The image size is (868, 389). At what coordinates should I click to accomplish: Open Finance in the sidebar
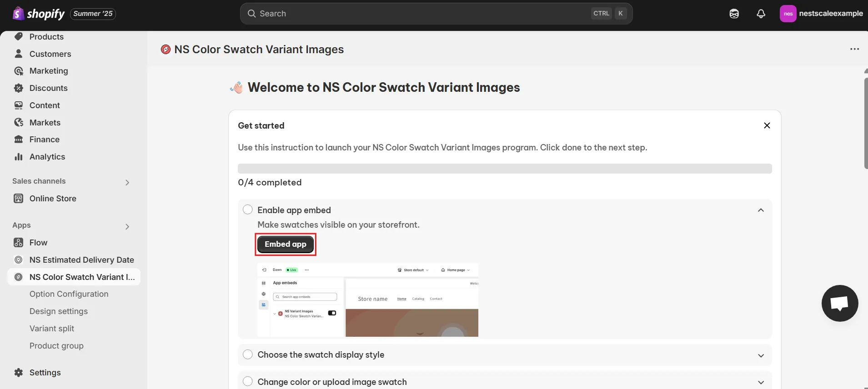point(45,140)
